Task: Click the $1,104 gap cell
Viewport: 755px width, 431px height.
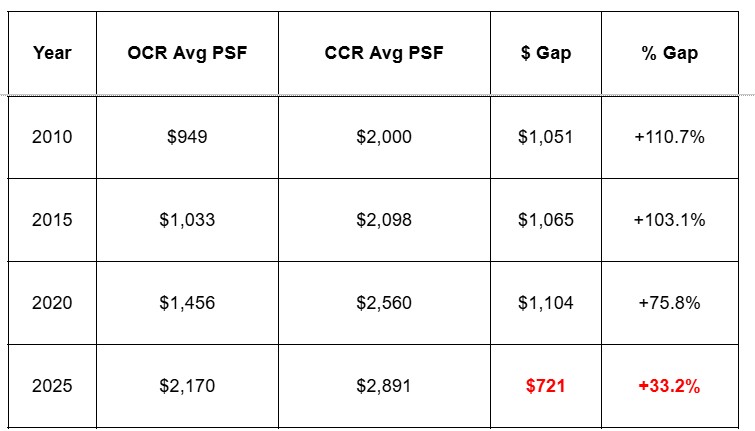Action: [x=546, y=303]
